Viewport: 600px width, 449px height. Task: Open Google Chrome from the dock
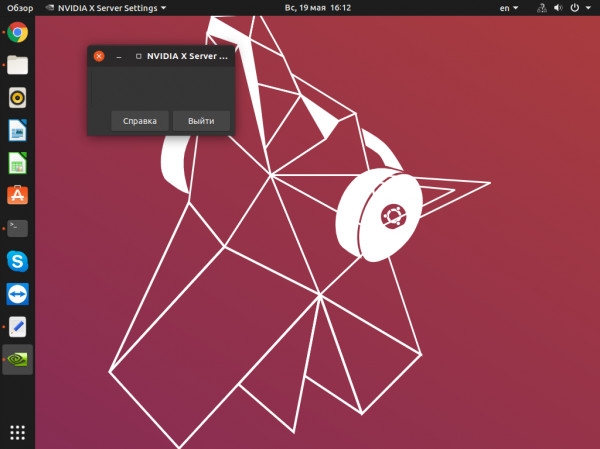17,32
